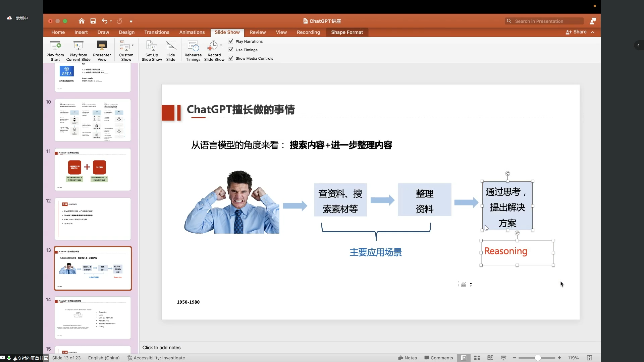The width and height of the screenshot is (644, 362).
Task: Click the Record Slide Show icon
Action: (x=212, y=45)
